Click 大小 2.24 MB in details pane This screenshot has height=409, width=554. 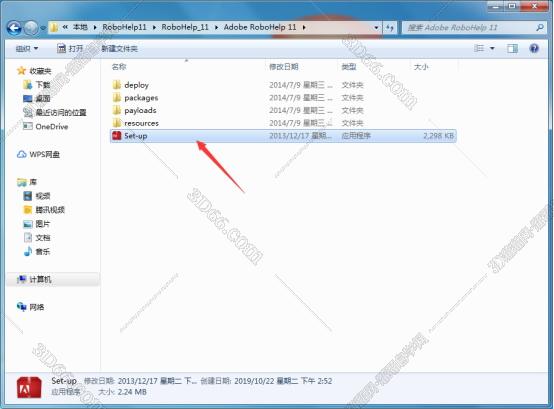[x=122, y=392]
